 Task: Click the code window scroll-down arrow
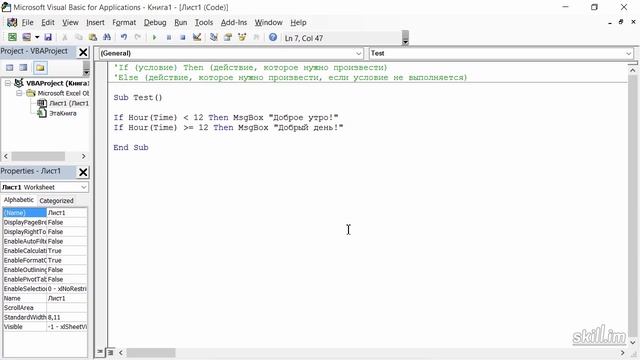633,343
